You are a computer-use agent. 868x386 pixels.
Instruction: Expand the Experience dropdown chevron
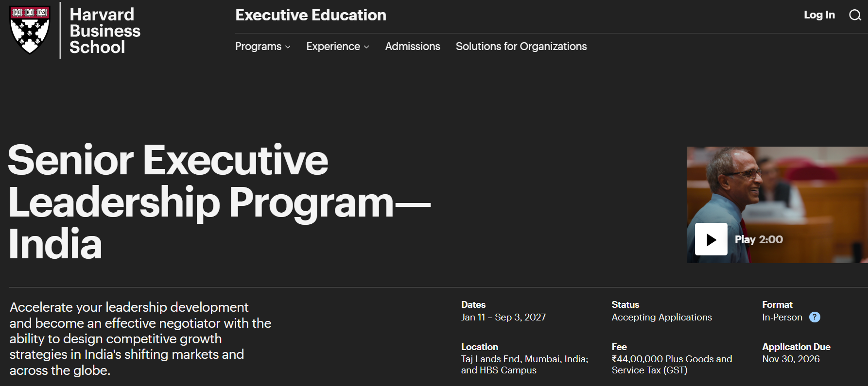pos(366,47)
